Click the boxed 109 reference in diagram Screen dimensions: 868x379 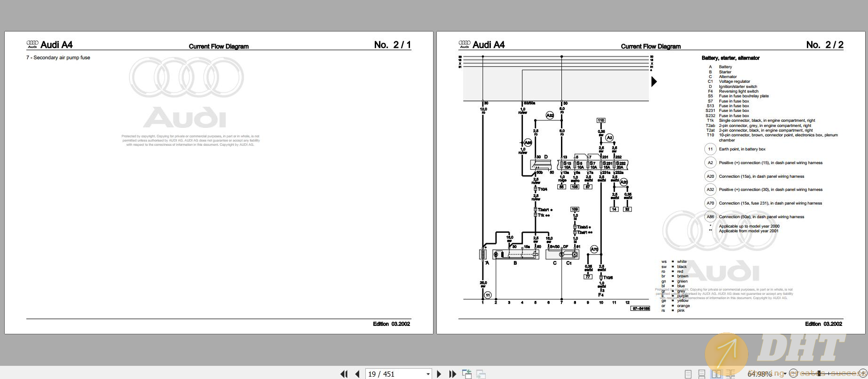tap(575, 209)
